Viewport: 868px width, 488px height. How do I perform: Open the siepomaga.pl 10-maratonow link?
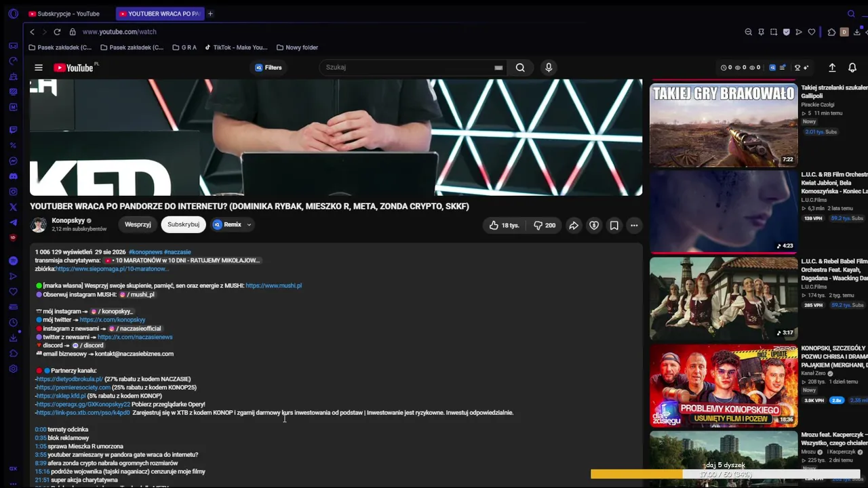click(113, 269)
